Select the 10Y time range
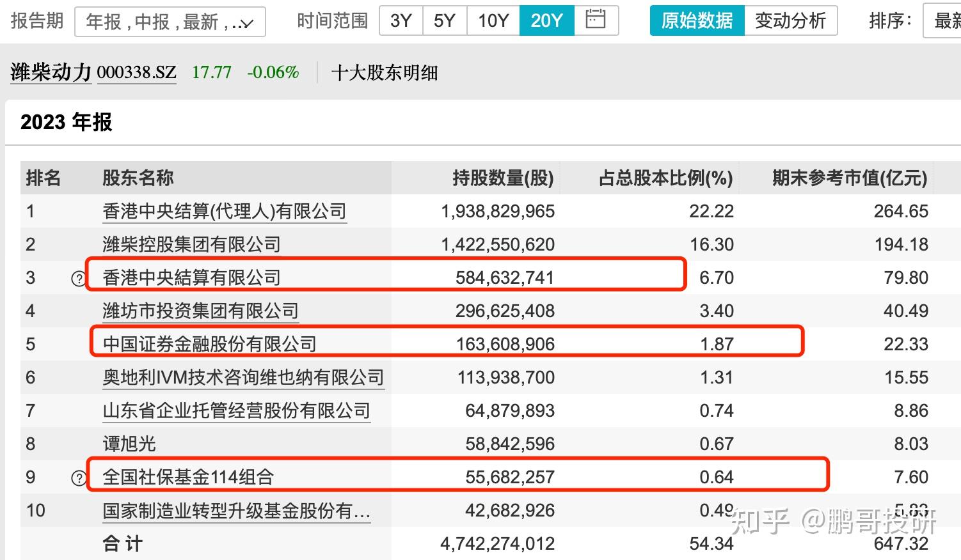Screen dimensions: 961x560 point(493,20)
